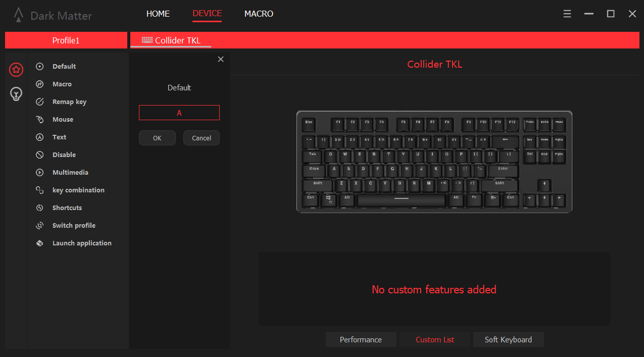This screenshot has width=644, height=357.
Task: Select the F12 key on keyboard image
Action: point(512,124)
